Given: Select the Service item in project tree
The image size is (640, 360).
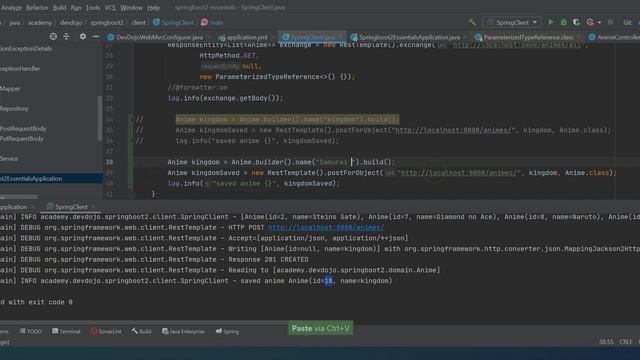Looking at the screenshot, I should coord(9,159).
